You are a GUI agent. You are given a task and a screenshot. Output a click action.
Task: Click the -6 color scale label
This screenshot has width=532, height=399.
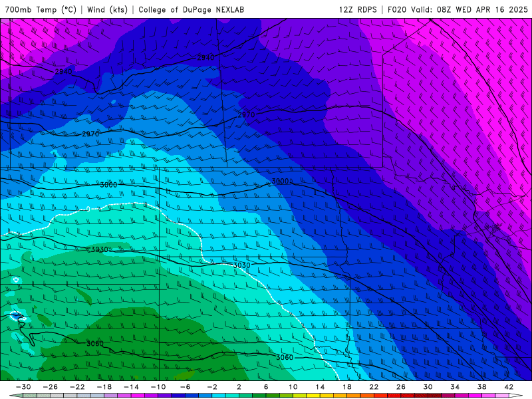click(x=186, y=387)
